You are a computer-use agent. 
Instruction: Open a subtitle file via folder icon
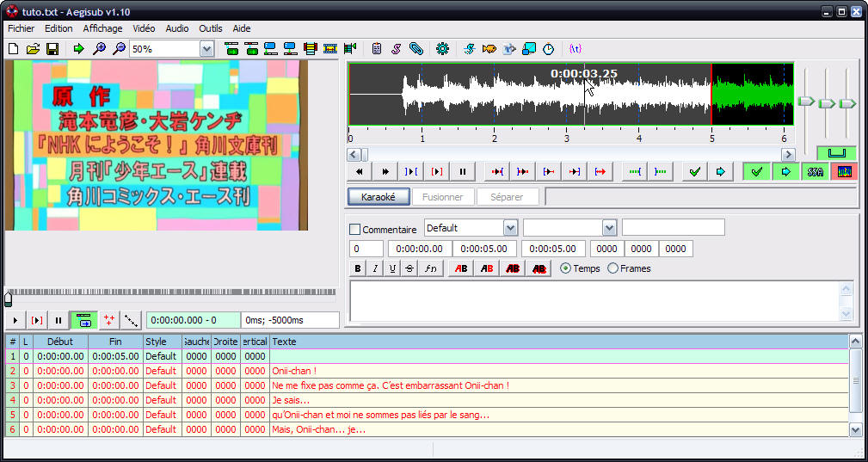(34, 49)
